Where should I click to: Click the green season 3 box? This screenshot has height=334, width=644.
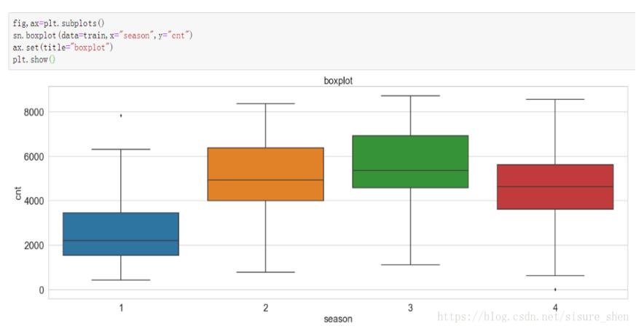click(x=410, y=162)
